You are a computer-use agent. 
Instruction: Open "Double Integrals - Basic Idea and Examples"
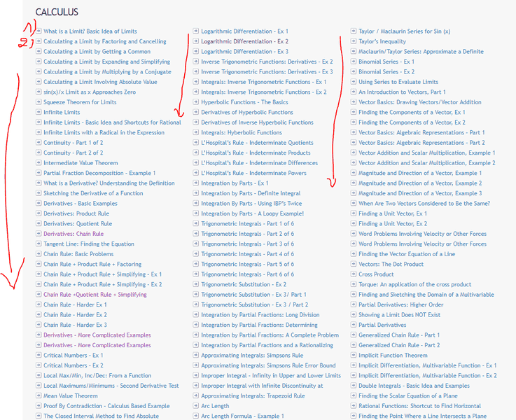(414, 386)
